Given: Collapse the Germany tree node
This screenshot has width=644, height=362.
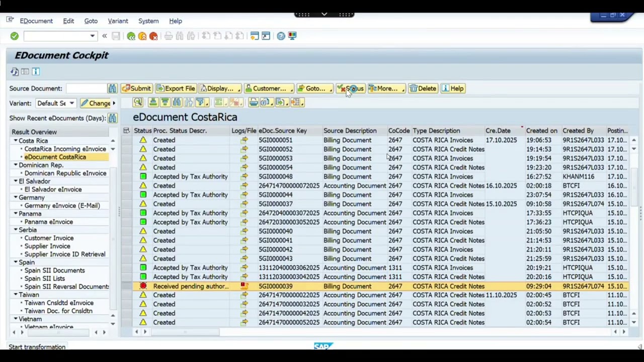Looking at the screenshot, I should pyautogui.click(x=16, y=198).
